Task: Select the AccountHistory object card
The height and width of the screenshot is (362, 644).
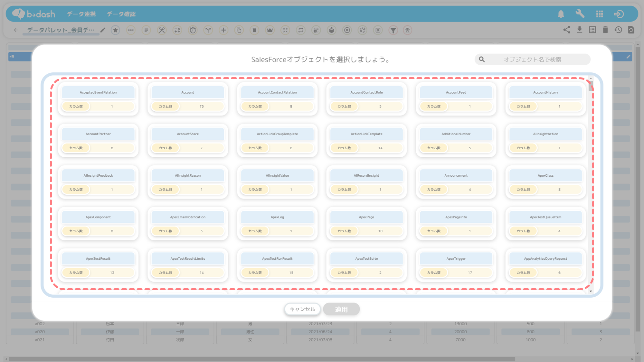Action: [545, 99]
